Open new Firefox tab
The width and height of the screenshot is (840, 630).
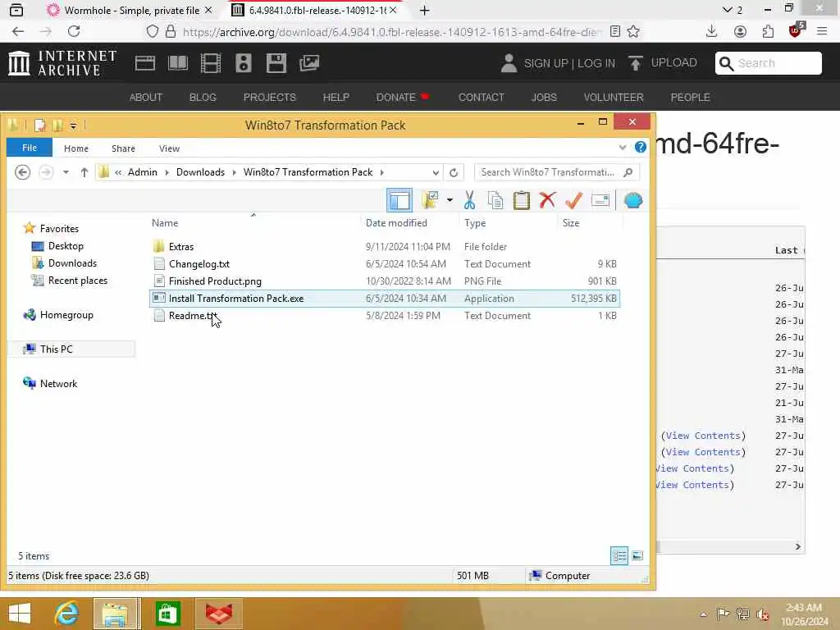click(424, 10)
